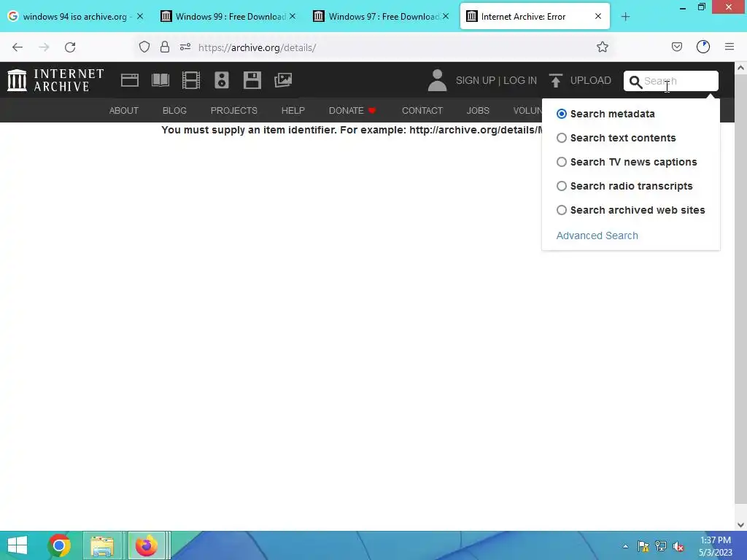This screenshot has height=560, width=747.
Task: Select Search text contents radio option
Action: tap(562, 138)
